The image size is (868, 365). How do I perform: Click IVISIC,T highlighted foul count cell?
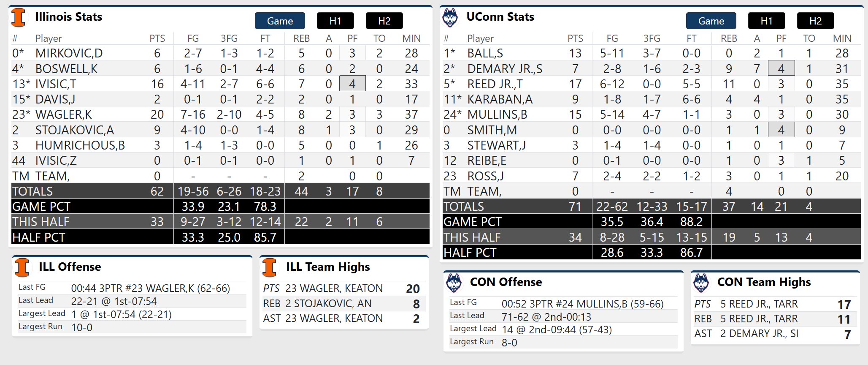[352, 84]
